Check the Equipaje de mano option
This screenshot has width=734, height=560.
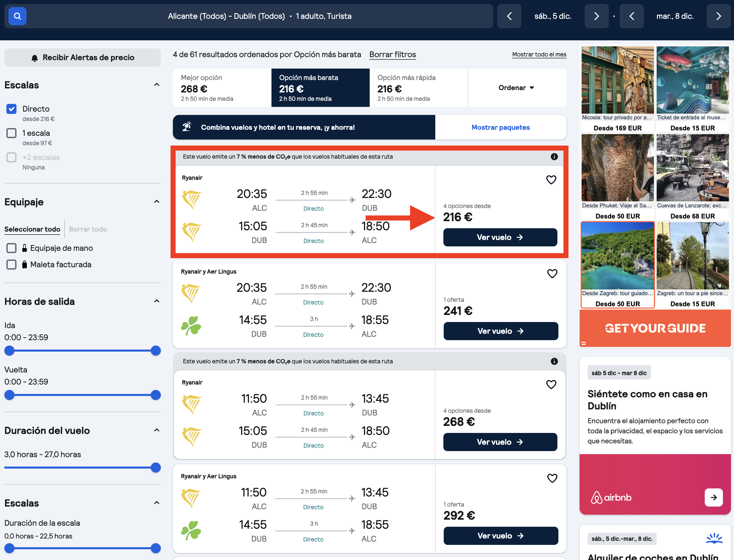[11, 248]
